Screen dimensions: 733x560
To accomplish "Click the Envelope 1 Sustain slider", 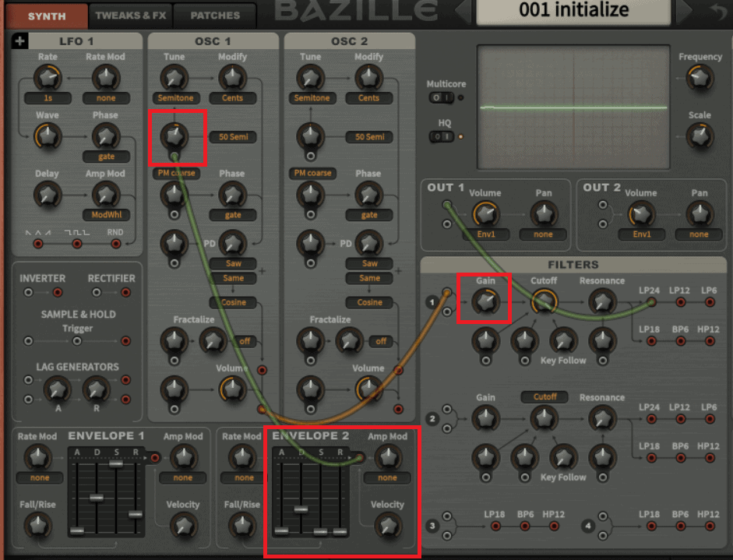I will click(x=115, y=463).
